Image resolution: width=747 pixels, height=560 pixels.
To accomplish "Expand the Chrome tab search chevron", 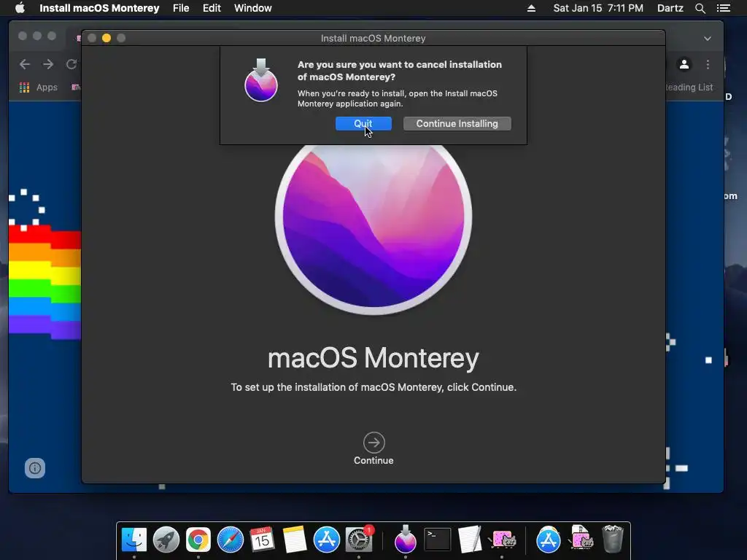I will coord(708,39).
